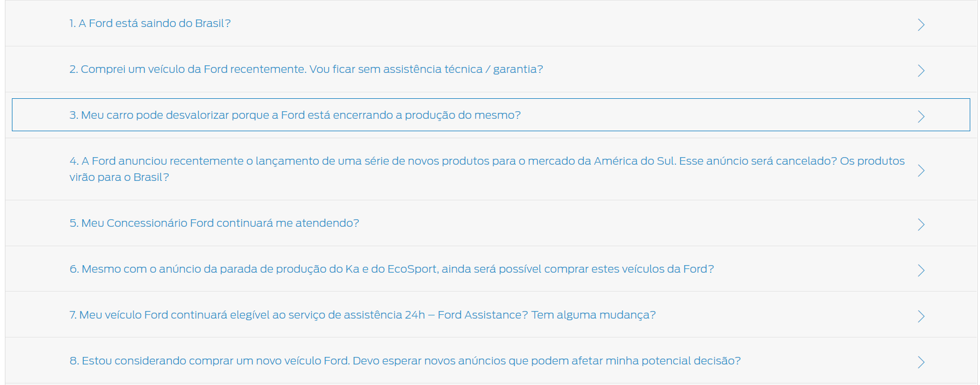This screenshot has height=385, width=980.
Task: Expand the two-line FAQ row numbered 4
Action: (486, 169)
